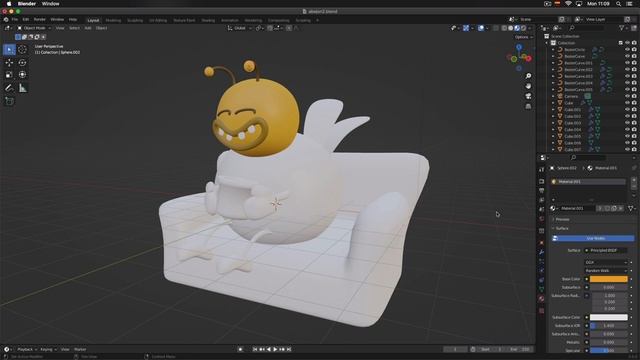
Task: Enable Solid viewport shading
Action: coord(511,28)
